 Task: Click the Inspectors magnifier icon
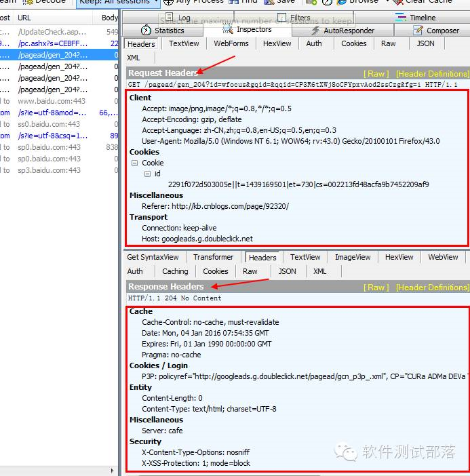click(x=228, y=29)
